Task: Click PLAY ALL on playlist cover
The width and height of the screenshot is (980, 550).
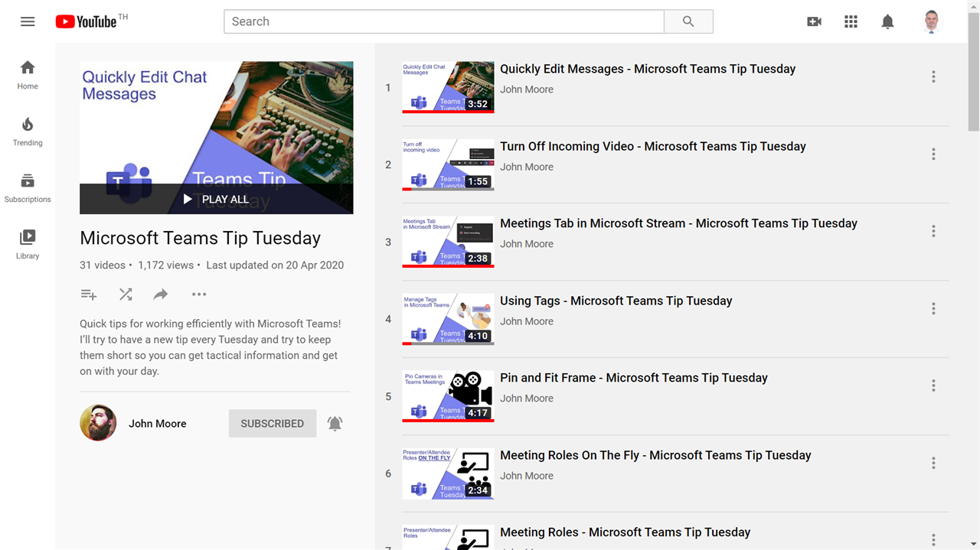Action: point(216,199)
